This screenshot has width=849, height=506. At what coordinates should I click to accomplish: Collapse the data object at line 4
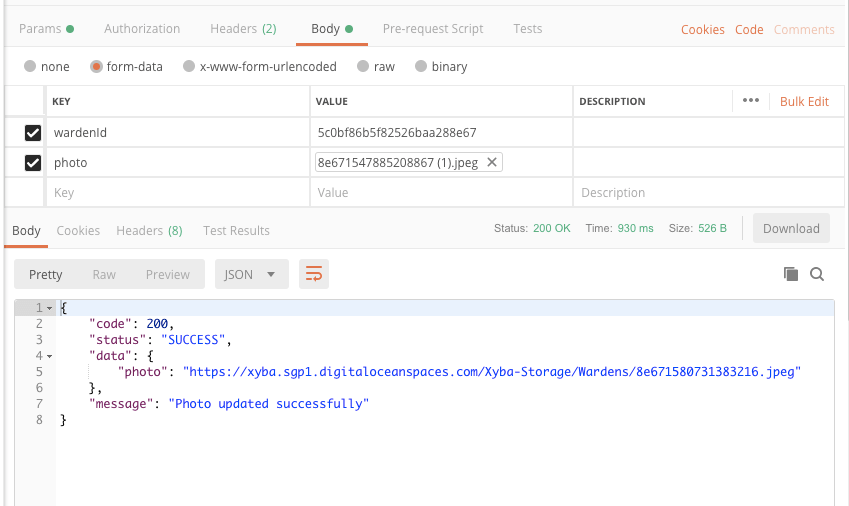pyautogui.click(x=50, y=356)
